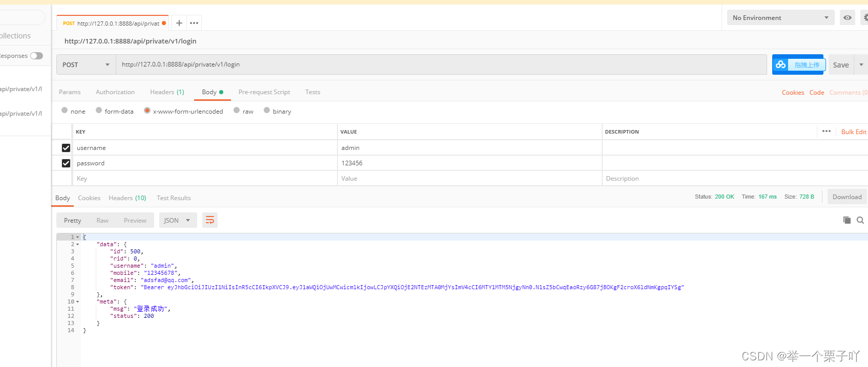Click the Download response button
868x367 pixels.
[847, 197]
